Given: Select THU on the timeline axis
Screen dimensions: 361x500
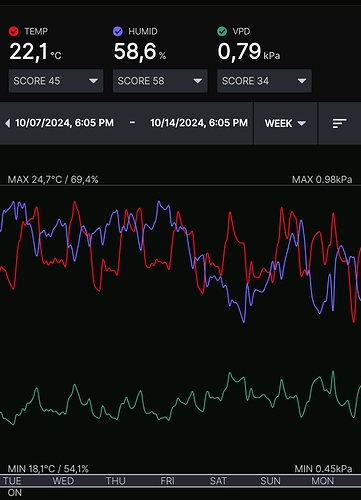Looking at the screenshot, I should 116,481.
